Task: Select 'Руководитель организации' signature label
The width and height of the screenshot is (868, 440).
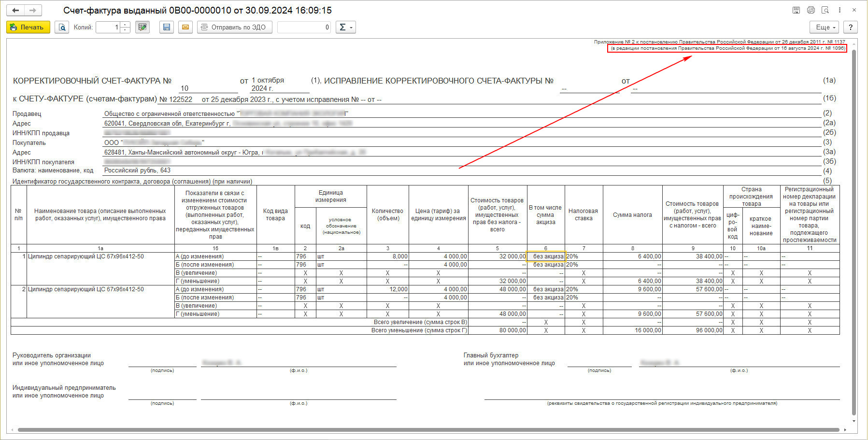Action: 52,355
